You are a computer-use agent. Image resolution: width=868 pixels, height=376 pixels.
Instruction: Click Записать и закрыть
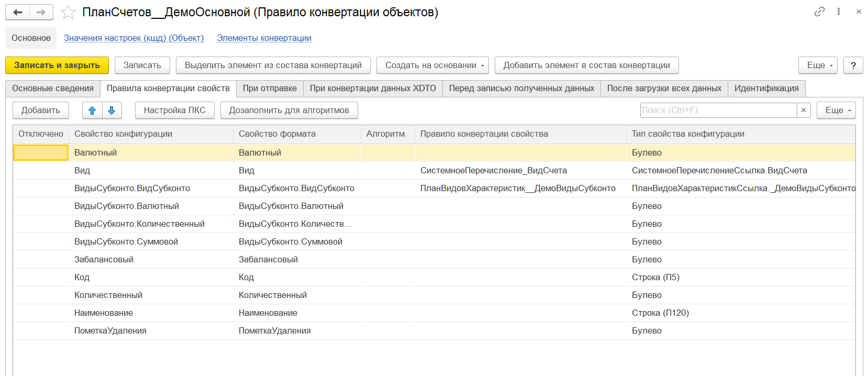57,65
